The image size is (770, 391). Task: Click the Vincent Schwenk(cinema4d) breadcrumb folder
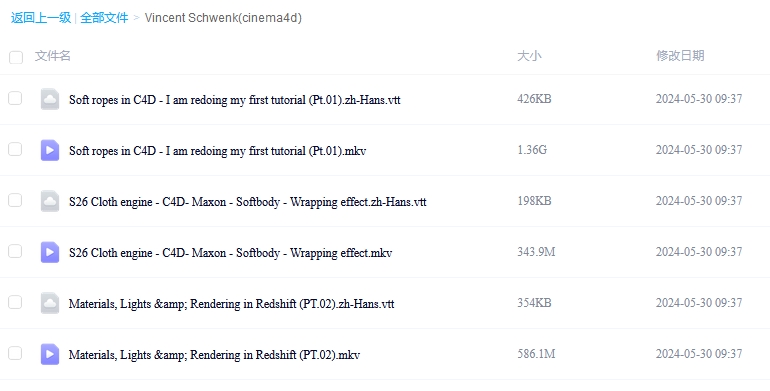tap(223, 18)
